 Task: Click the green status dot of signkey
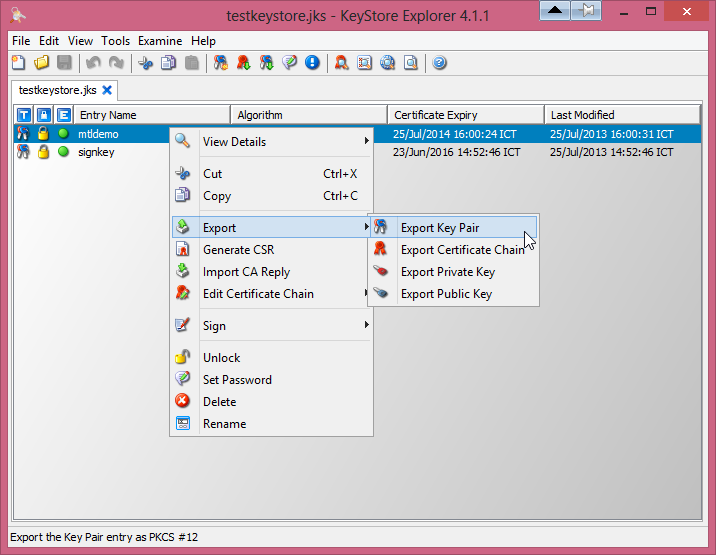63,152
